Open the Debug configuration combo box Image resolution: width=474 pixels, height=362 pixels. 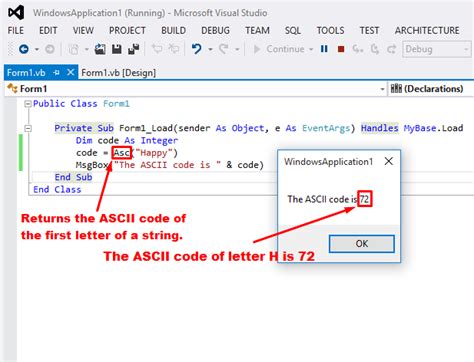[x=437, y=49]
